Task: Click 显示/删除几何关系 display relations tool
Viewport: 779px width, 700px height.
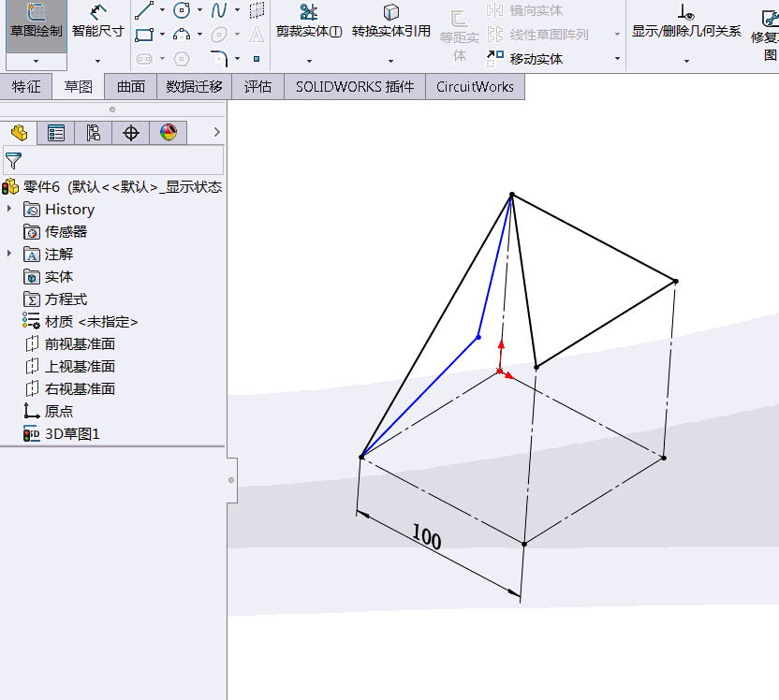Action: click(686, 22)
